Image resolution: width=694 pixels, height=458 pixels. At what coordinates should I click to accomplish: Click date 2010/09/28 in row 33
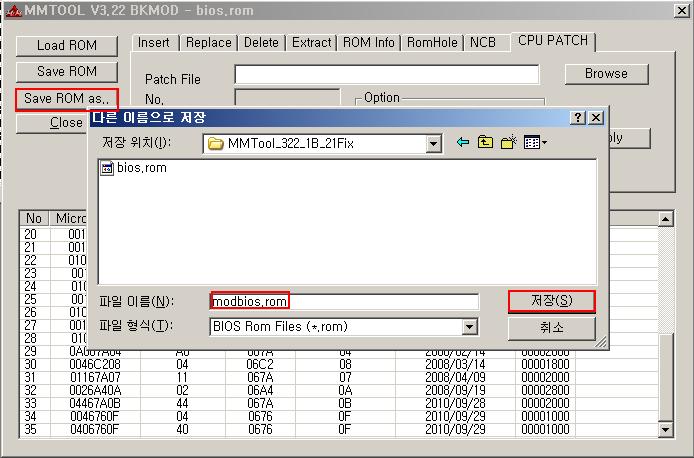(455, 404)
